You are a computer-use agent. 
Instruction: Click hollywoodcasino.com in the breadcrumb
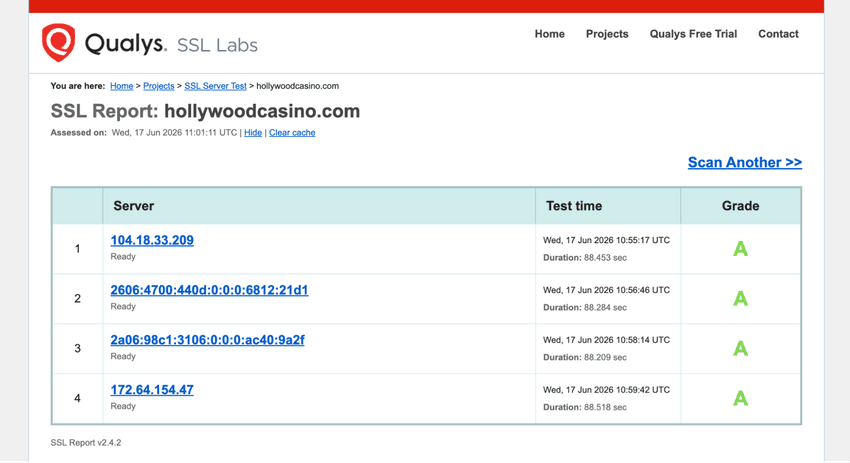click(x=298, y=86)
